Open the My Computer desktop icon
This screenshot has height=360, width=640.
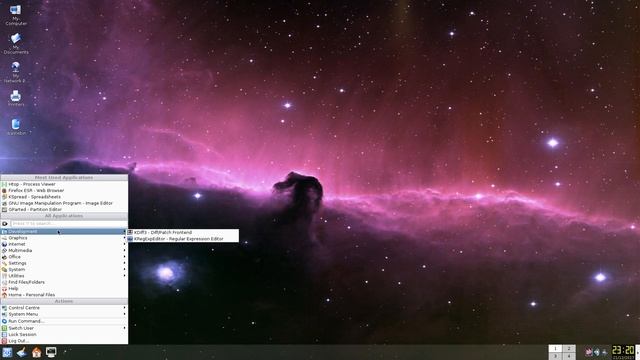pyautogui.click(x=16, y=15)
